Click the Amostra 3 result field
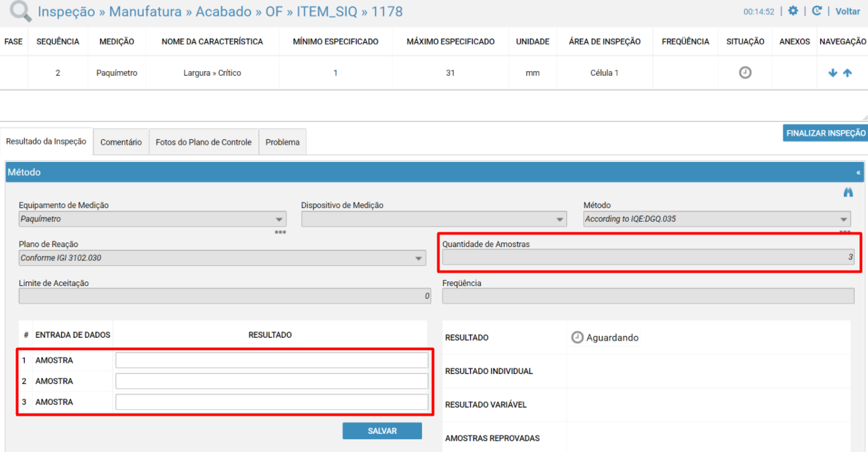 pos(271,402)
